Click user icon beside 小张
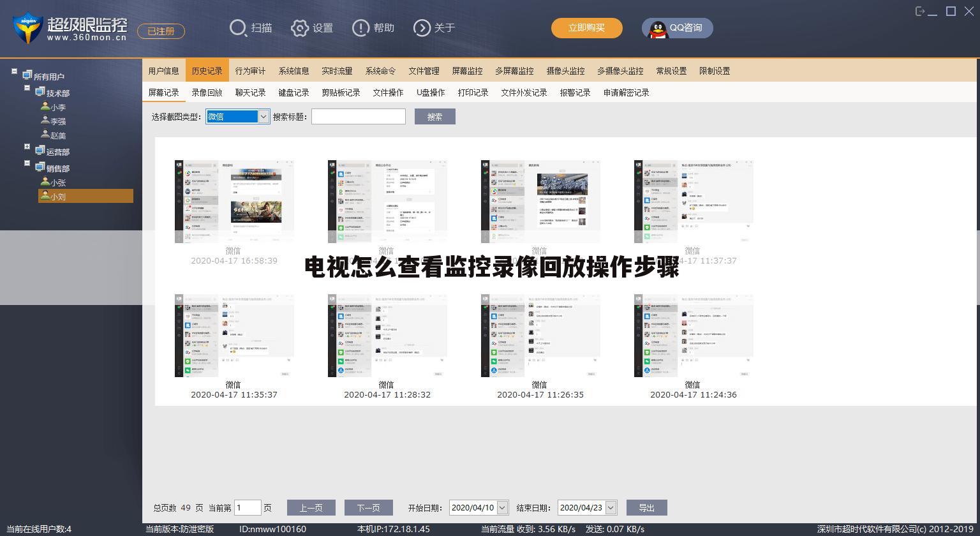This screenshot has height=536, width=980. [x=45, y=181]
